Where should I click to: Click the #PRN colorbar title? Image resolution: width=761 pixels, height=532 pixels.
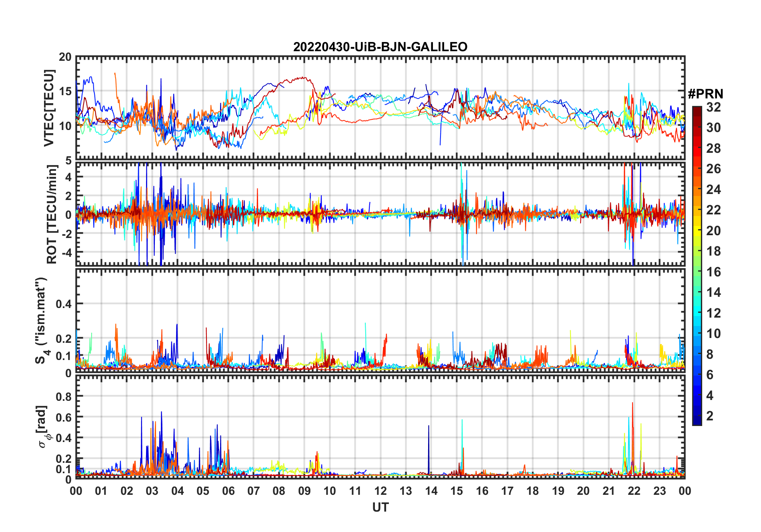(705, 94)
